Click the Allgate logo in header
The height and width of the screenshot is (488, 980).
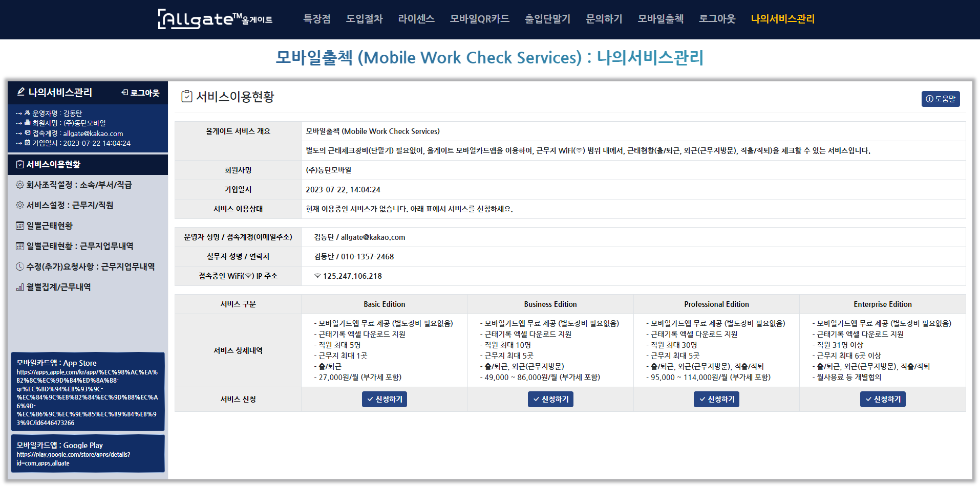tap(215, 19)
